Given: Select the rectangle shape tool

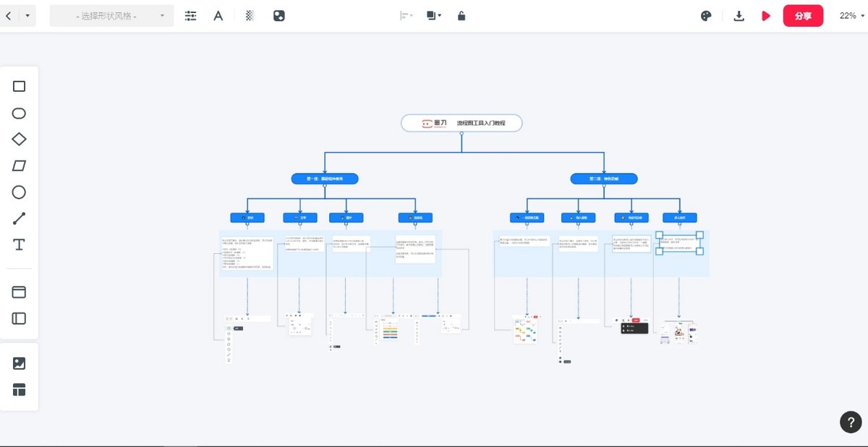Looking at the screenshot, I should pos(20,87).
